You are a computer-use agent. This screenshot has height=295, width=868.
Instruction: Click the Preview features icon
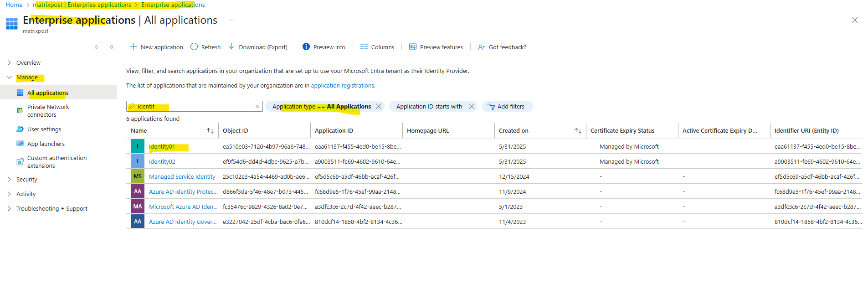click(413, 47)
